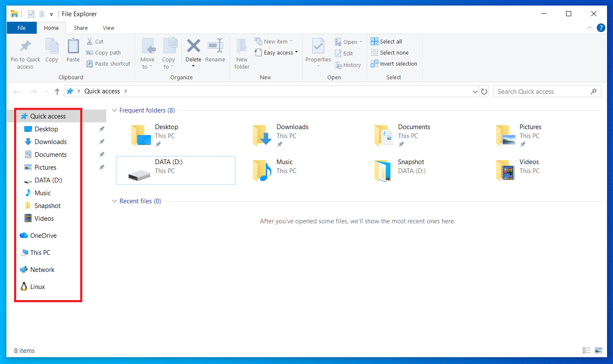Click Select all in ribbon
Viewport: 613px width, 364px height.
coord(386,41)
